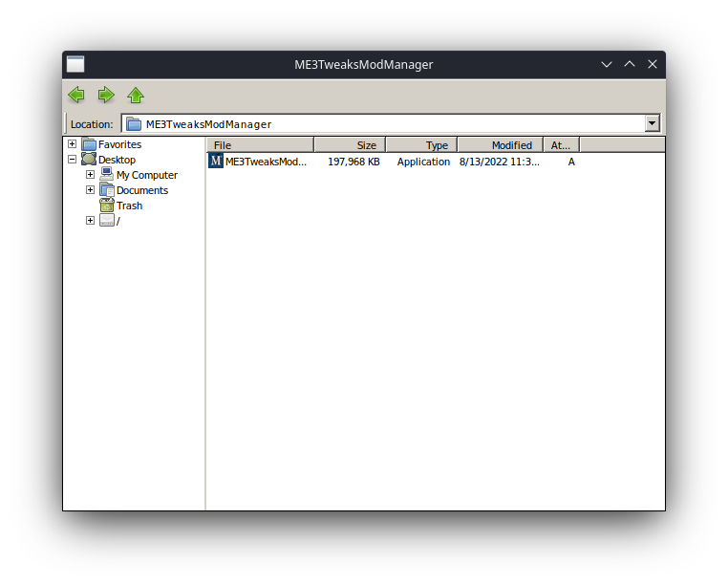
Task: Maximize the ME3TweaksModManager window
Action: tap(630, 64)
